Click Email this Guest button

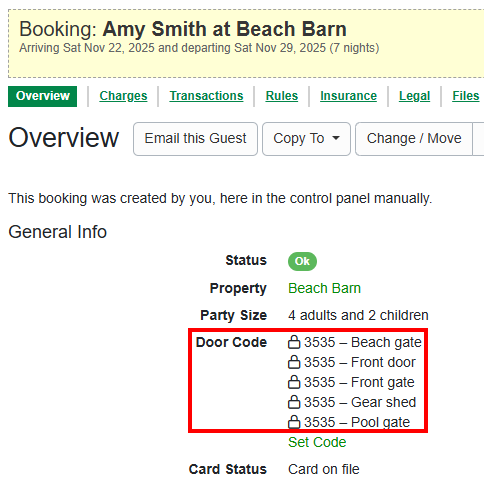tap(195, 139)
